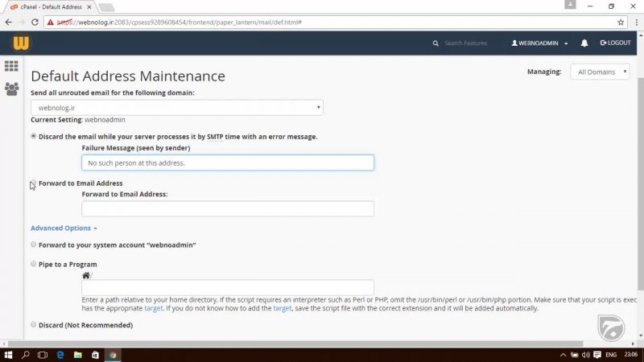Switch to the cPanel Default Address tab
This screenshot has width=644, height=362.
52,6
